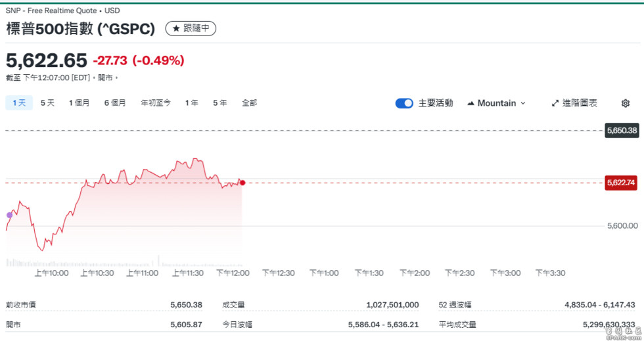Open chart settings gear icon
644x341 pixels.
pos(625,103)
